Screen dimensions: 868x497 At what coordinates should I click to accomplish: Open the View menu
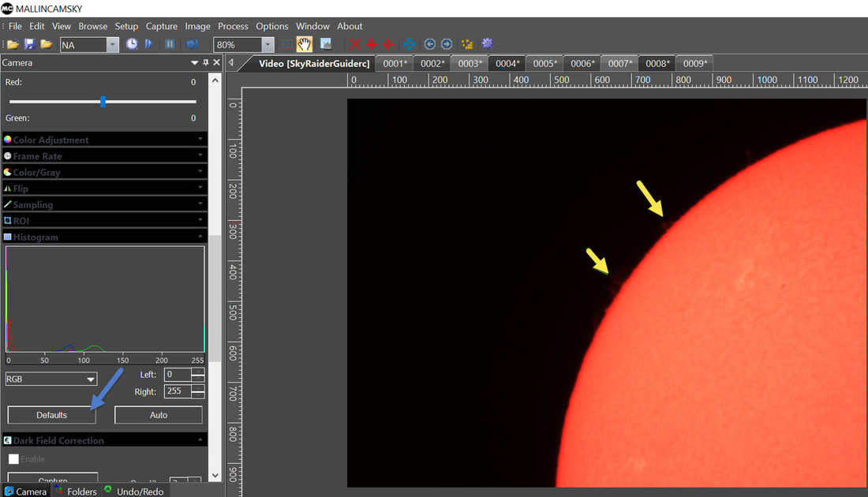[62, 26]
